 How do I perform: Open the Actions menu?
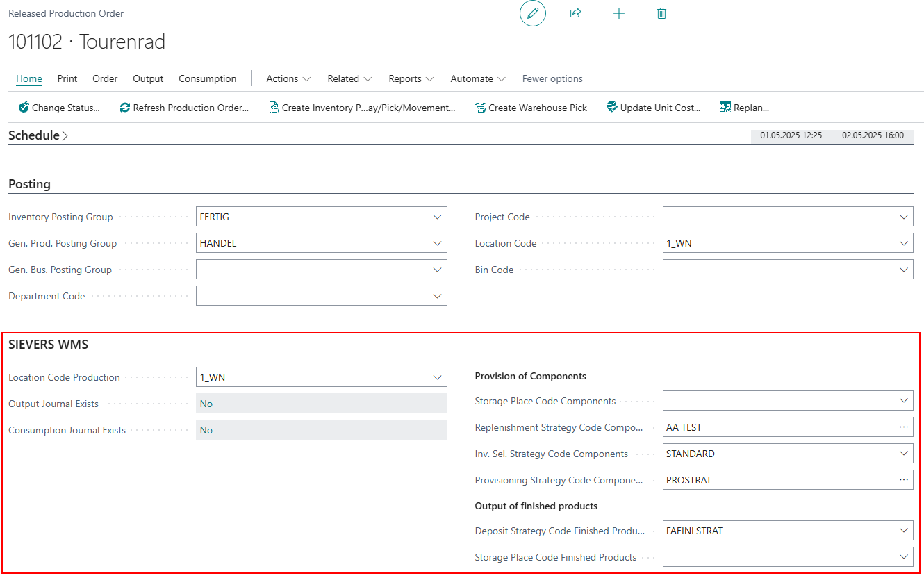point(288,78)
